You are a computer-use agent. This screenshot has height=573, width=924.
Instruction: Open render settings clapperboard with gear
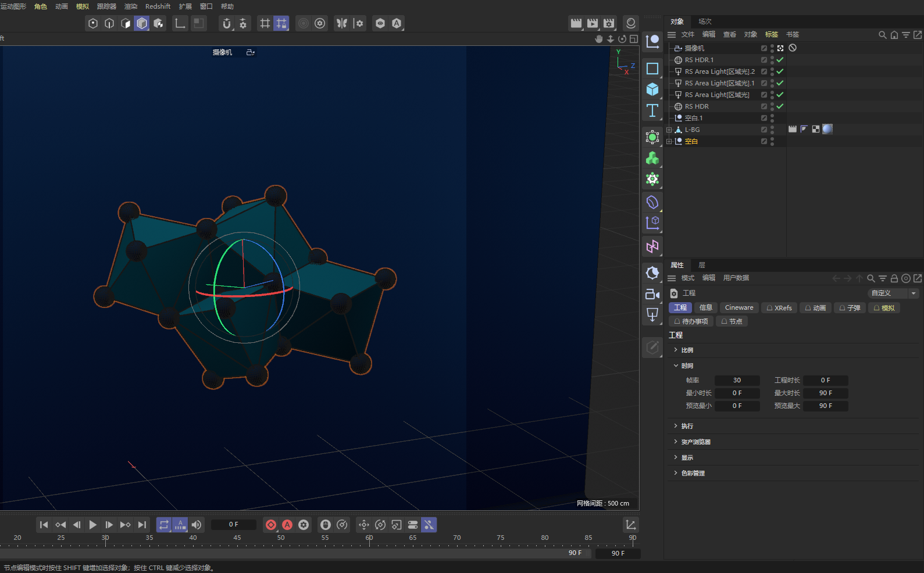608,23
